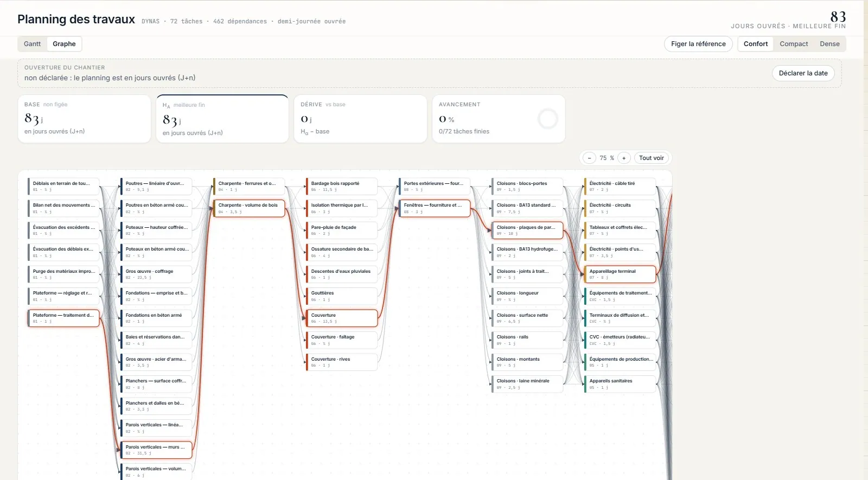The image size is (868, 480).
Task: Open the Pare-pluie de façade node
Action: coord(342,230)
